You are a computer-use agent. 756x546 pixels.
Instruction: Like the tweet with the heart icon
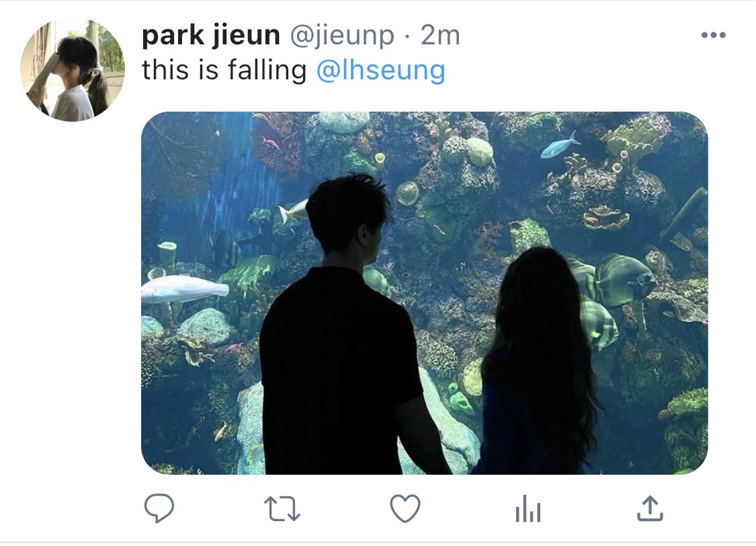(x=405, y=508)
